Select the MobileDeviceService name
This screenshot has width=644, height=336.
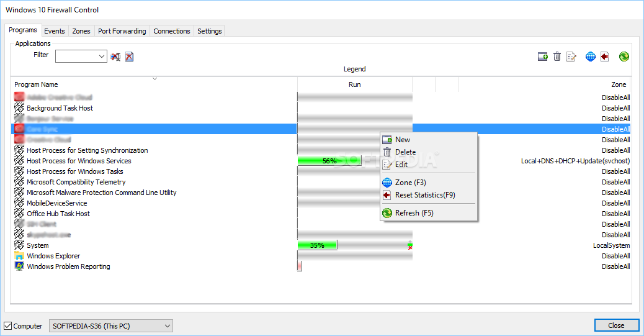pyautogui.click(x=56, y=202)
